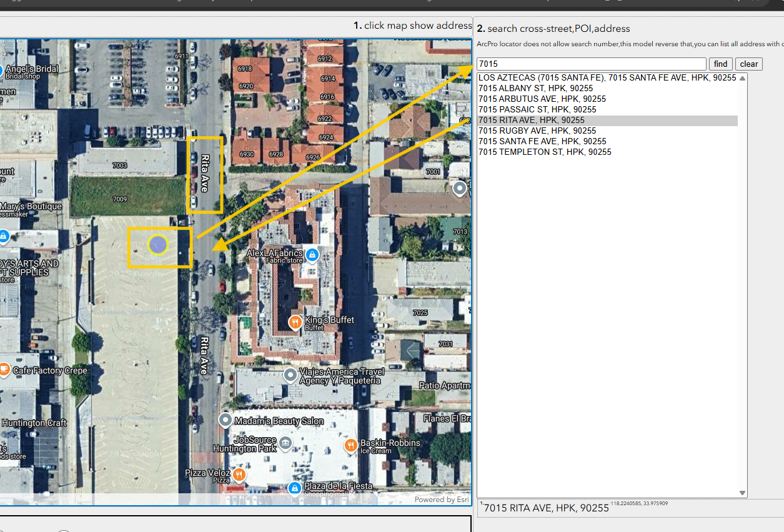Click the JobSource Huntington Park icon
The width and height of the screenshot is (784, 532).
[x=285, y=443]
